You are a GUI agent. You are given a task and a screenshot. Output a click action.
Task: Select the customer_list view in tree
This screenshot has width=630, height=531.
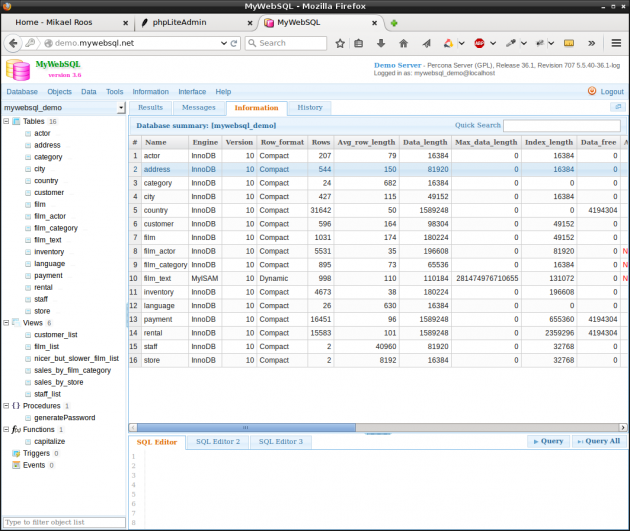56,335
